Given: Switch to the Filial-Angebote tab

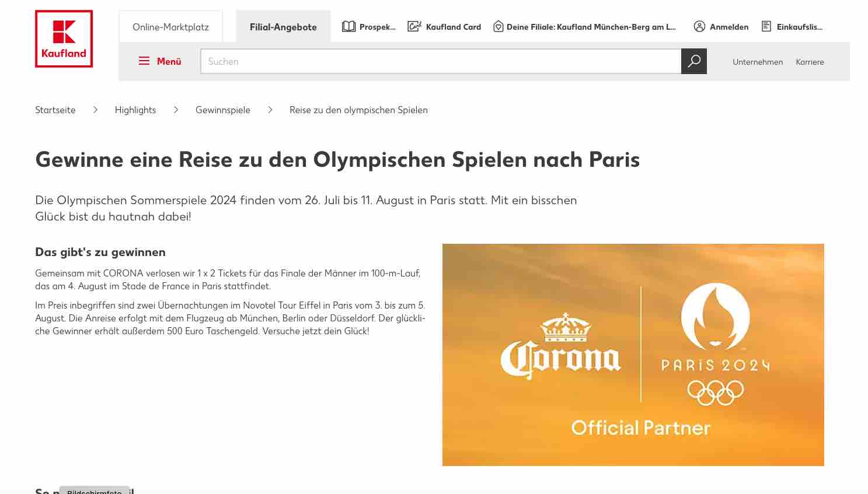Looking at the screenshot, I should (283, 27).
